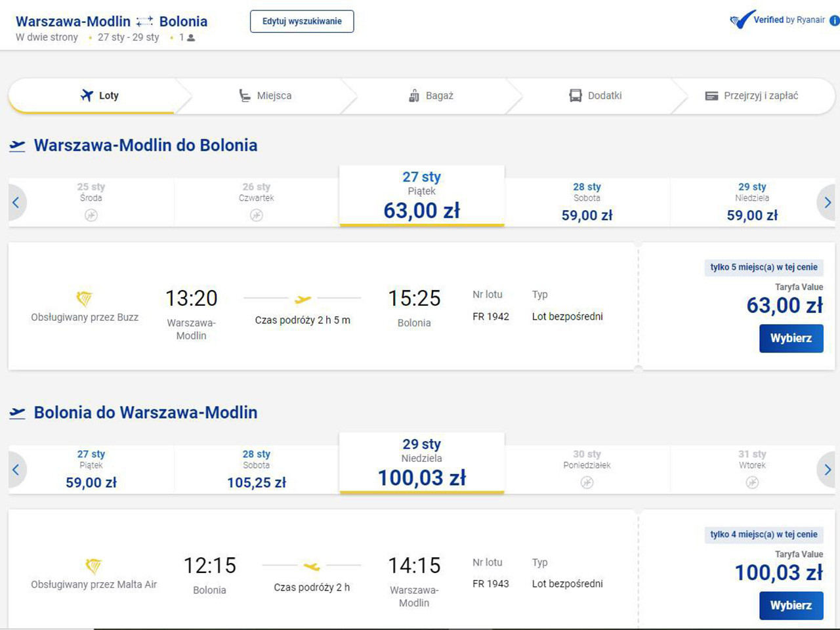840x630 pixels.
Task: Select outbound date 29 sty Niedziela
Action: tap(752, 202)
